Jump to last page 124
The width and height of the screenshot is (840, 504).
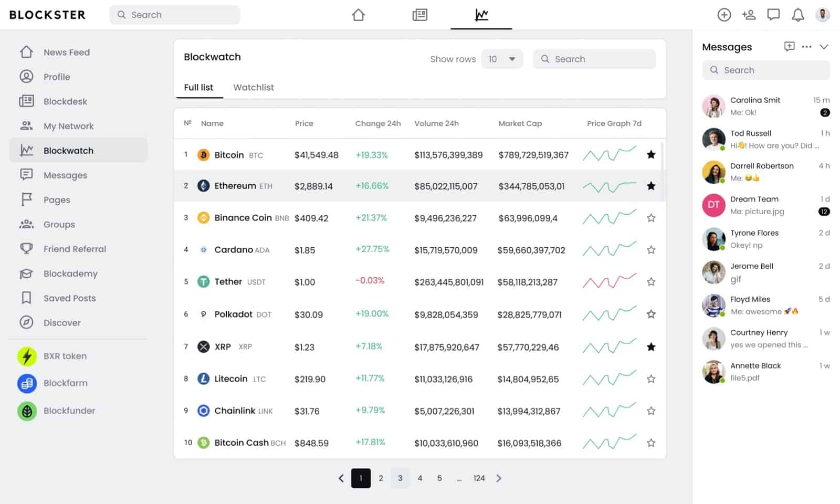pos(479,478)
